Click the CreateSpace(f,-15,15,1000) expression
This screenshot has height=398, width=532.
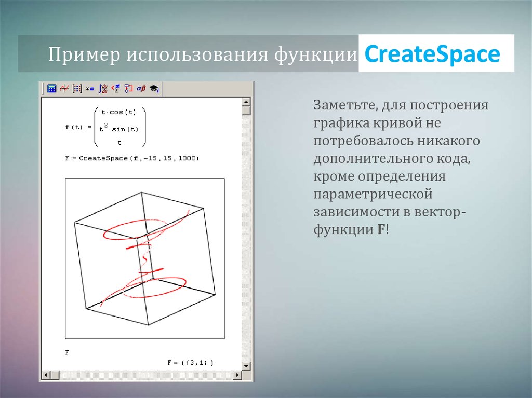[132, 157]
